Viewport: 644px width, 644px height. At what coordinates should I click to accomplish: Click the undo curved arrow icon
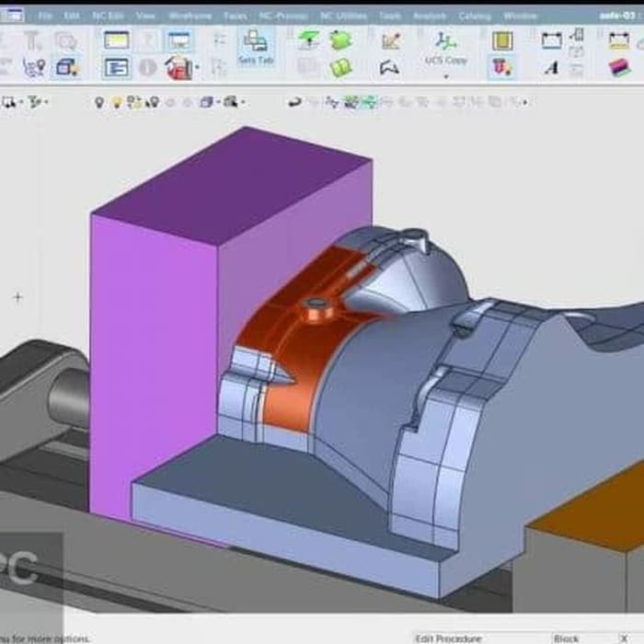pyautogui.click(x=295, y=102)
